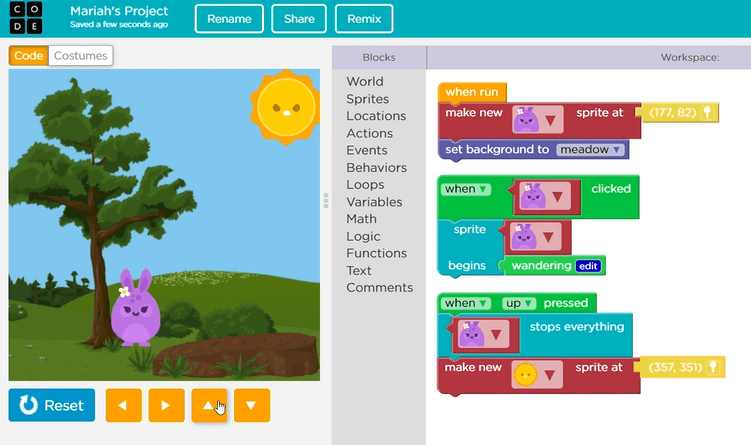
Task: Switch to Code view toggle
Action: click(x=28, y=56)
